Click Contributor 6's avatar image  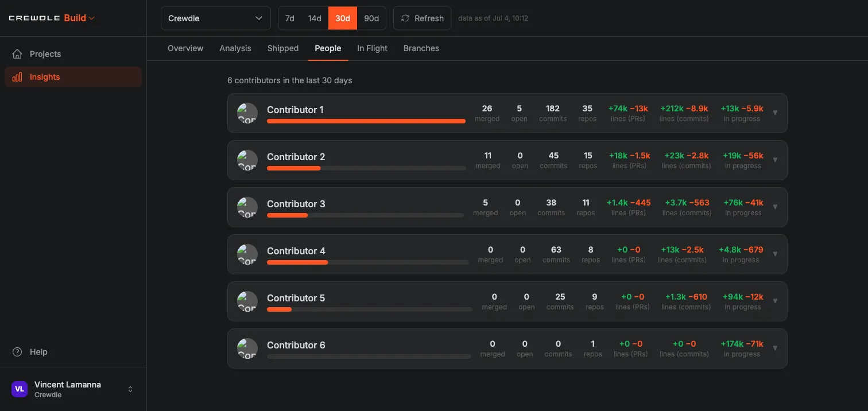tap(247, 348)
